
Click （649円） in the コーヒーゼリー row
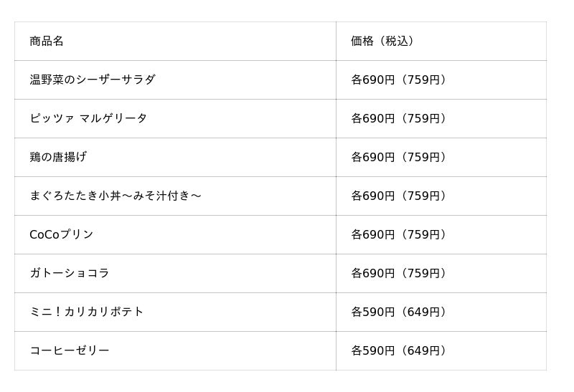click(x=424, y=350)
